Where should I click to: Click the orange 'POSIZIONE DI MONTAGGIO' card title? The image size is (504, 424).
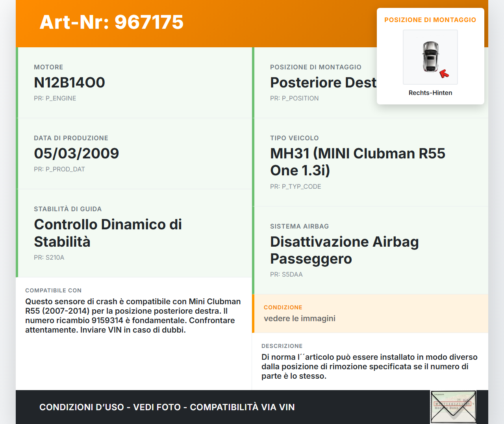pyautogui.click(x=430, y=20)
